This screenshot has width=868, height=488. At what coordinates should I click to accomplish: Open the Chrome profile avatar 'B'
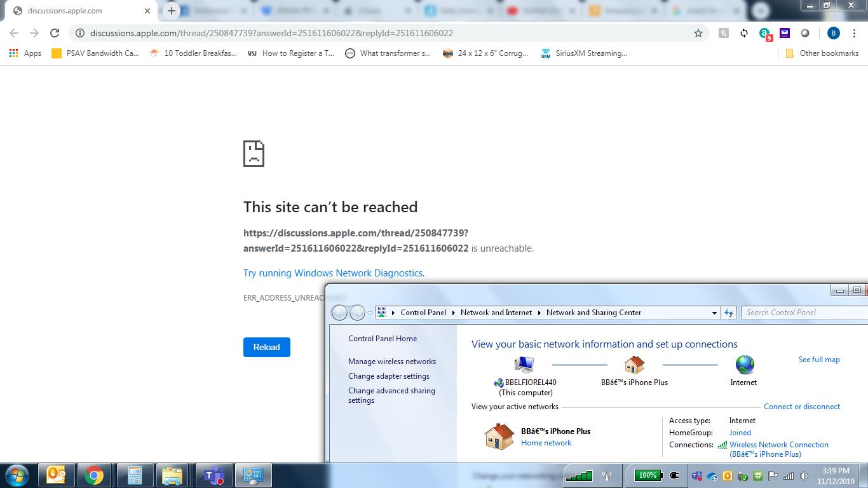pos(834,33)
